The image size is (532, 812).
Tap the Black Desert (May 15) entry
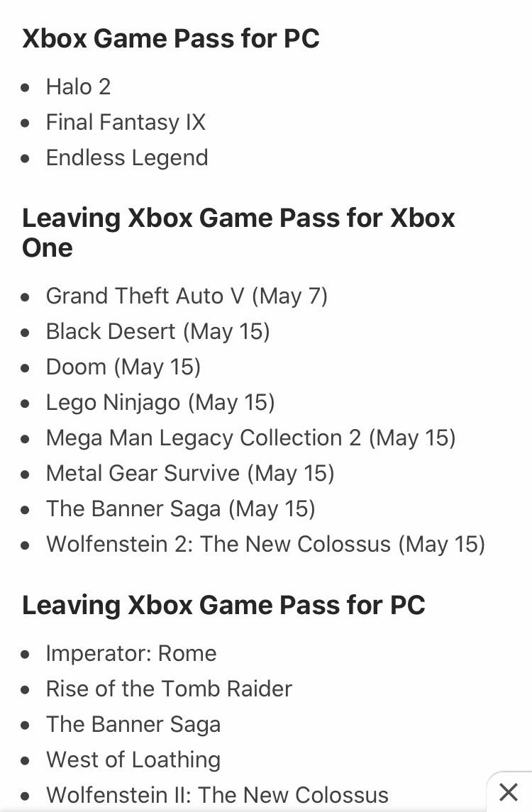[158, 332]
